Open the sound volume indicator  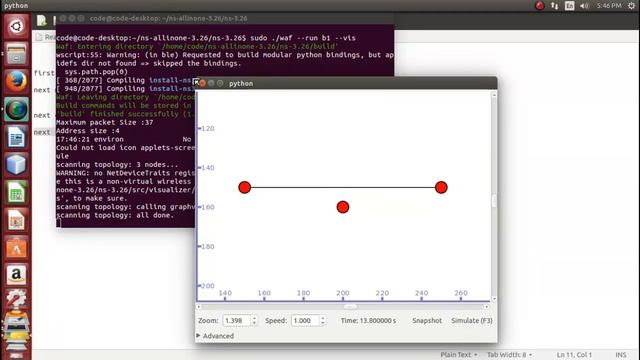click(x=584, y=6)
